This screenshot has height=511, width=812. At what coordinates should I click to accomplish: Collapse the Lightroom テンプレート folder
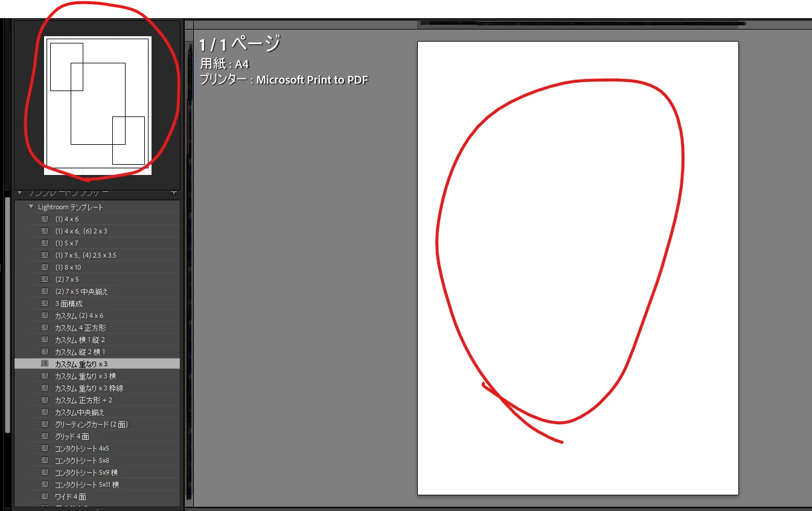[31, 207]
